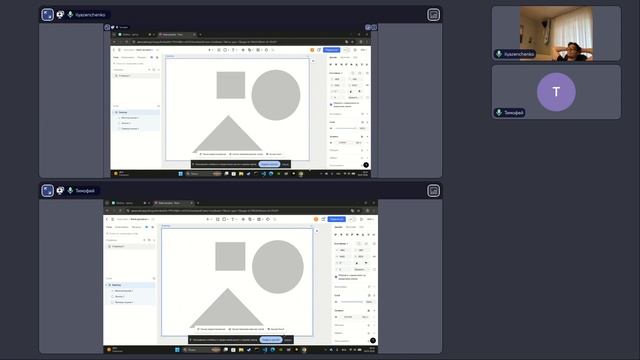Click the mic icon on kyazenchenko's video tile

point(499,54)
